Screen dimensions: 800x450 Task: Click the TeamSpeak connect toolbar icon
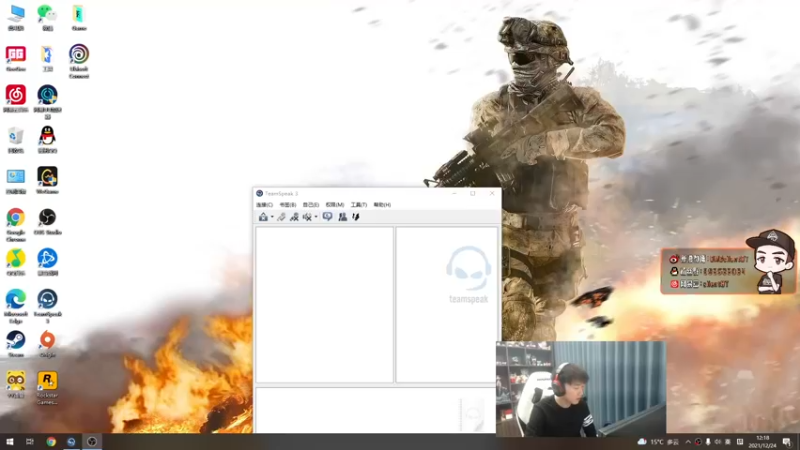click(x=263, y=217)
